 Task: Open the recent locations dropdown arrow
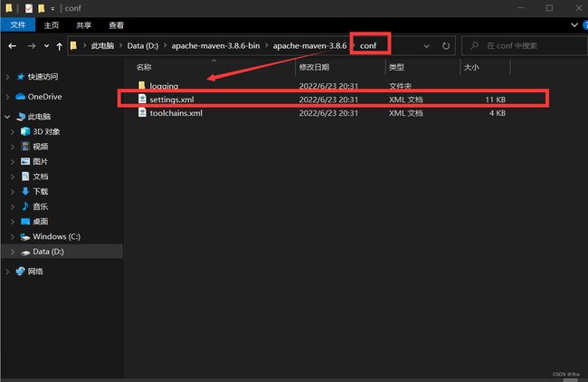(46, 46)
